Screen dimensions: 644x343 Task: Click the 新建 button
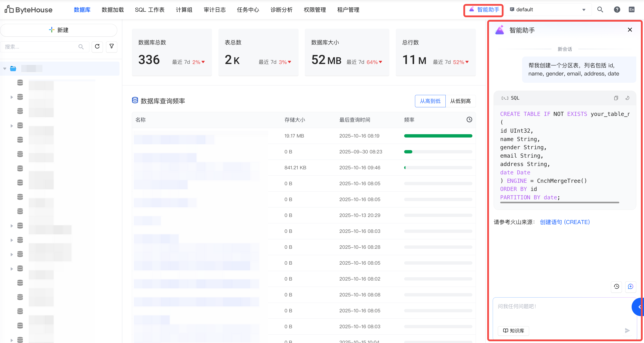[59, 30]
